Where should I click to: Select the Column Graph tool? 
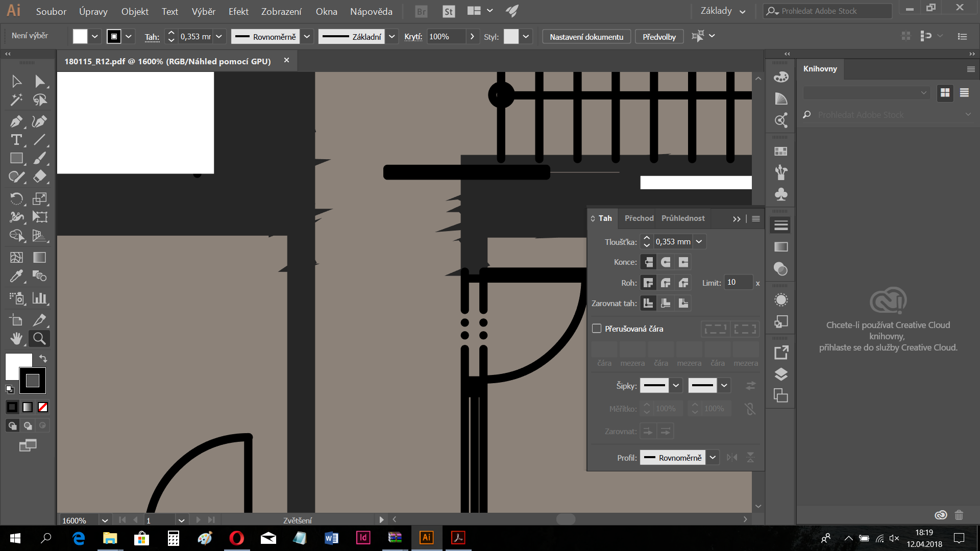[40, 298]
